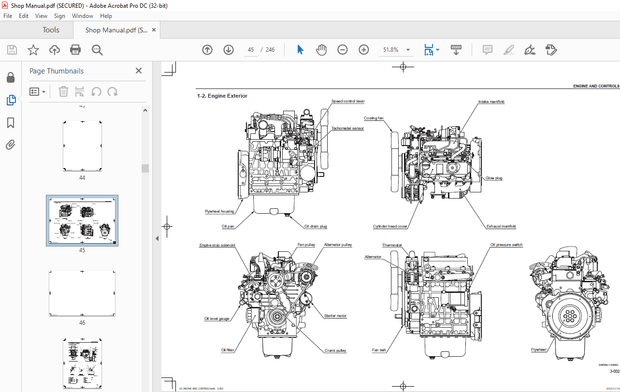Click the '1-2. Engine Exterior' heading
The height and width of the screenshot is (392, 620).
[222, 96]
